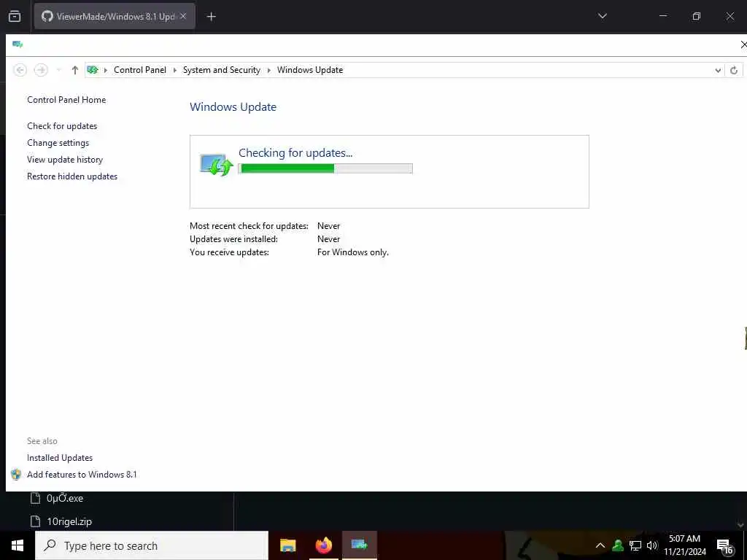
Task: Click the Windows Update window title icon
Action: [x=18, y=44]
